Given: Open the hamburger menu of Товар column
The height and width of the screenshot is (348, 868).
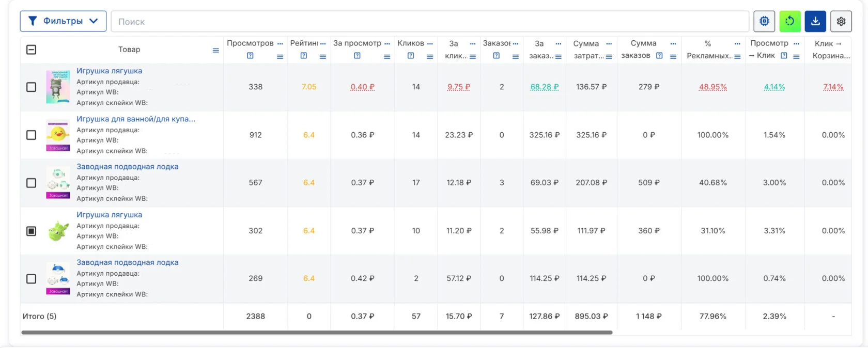Looking at the screenshot, I should click(215, 50).
